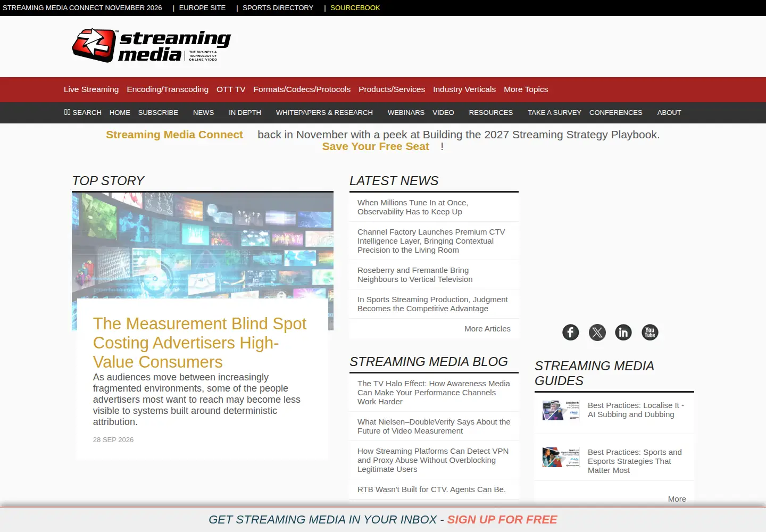Open Whitepapers & Research menu
Image resolution: width=766 pixels, height=532 pixels.
324,113
